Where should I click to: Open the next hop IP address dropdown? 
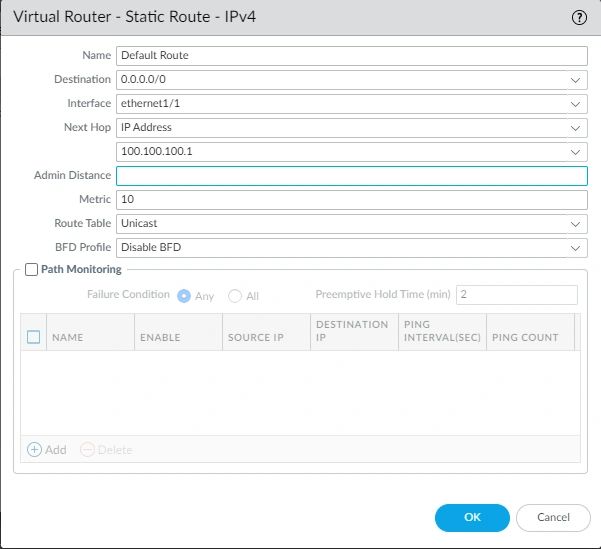575,152
